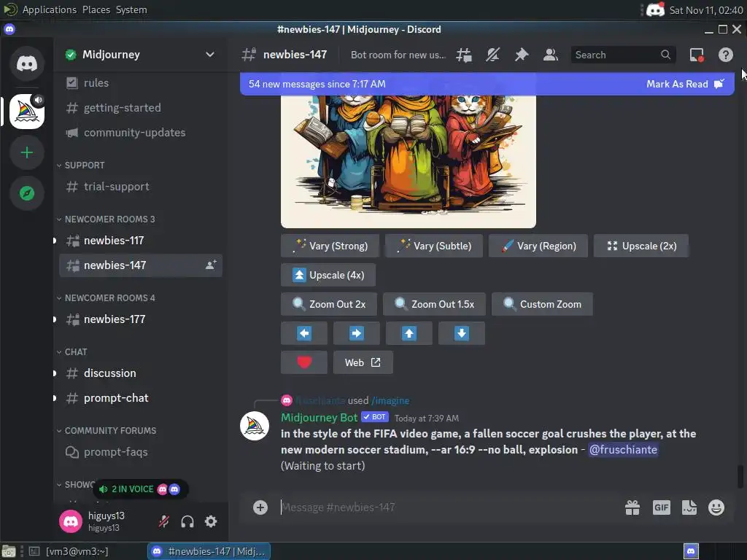Open the emoji picker smiley
This screenshot has height=560, width=747.
tap(716, 507)
